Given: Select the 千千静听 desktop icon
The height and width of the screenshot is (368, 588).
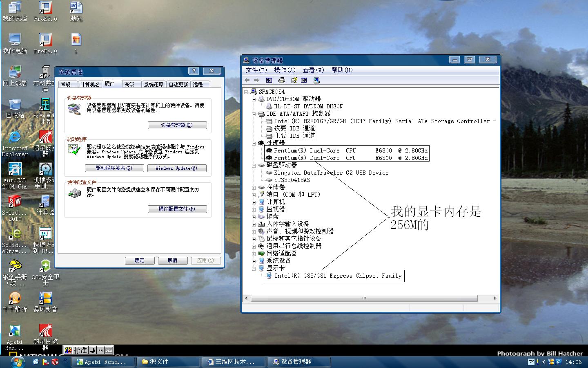Looking at the screenshot, I should click(x=15, y=303).
